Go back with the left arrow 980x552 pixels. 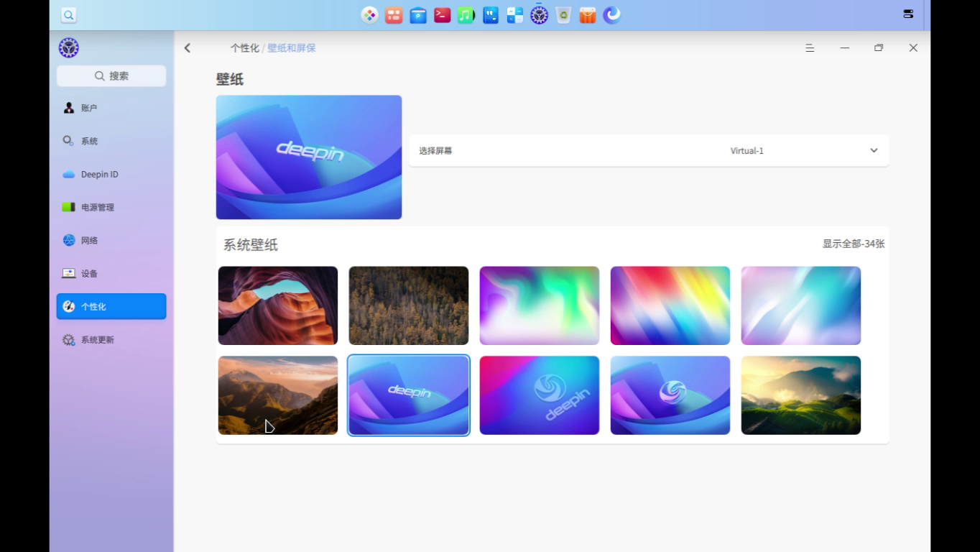[188, 48]
